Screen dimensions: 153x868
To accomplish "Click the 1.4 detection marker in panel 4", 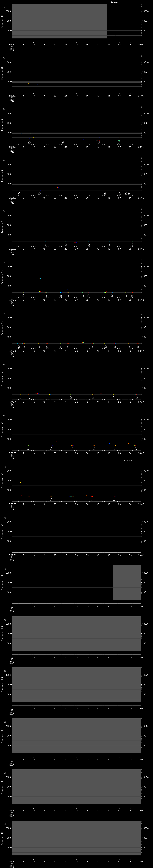I will pyautogui.click(x=19, y=194).
